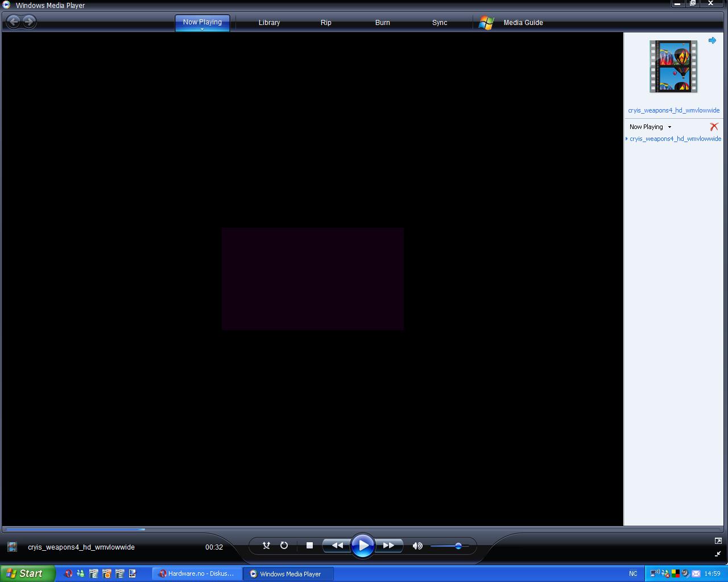This screenshot has width=728, height=582.
Task: Click the 14:59 clock in the tray
Action: click(x=712, y=573)
